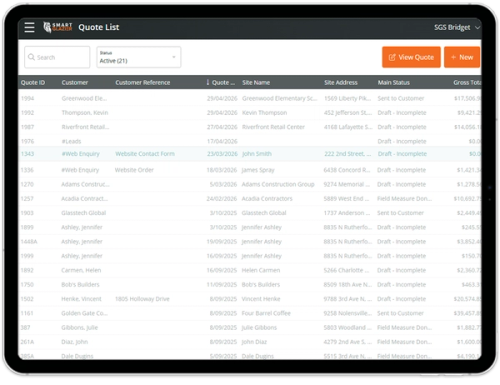
Task: Click Website Contact Form reference
Action: click(145, 154)
